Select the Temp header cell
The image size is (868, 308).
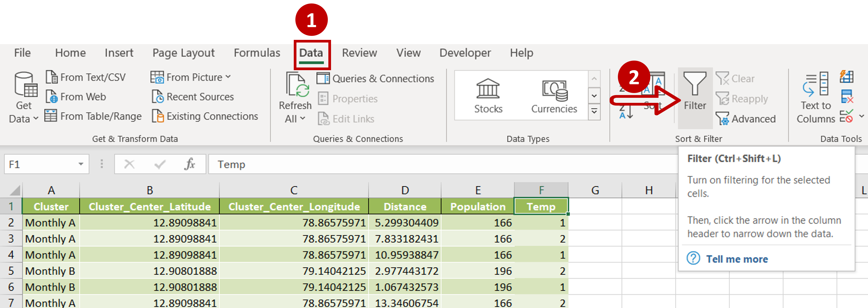540,206
